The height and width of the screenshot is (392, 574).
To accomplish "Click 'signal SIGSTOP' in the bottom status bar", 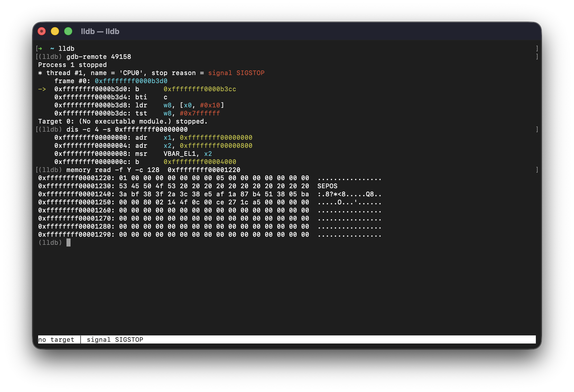I will (x=115, y=340).
